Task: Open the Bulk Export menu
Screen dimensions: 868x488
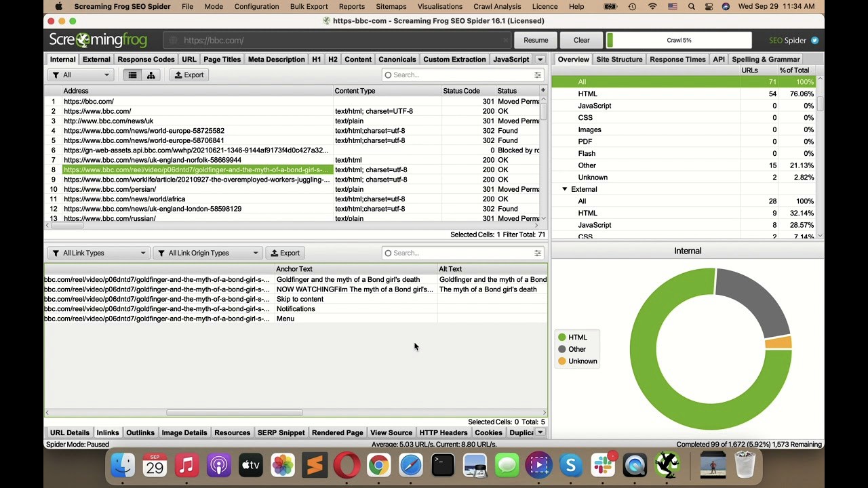Action: 309,6
